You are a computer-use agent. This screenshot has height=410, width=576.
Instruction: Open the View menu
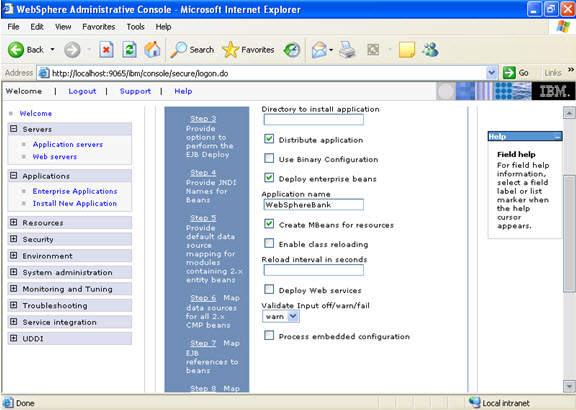63,26
